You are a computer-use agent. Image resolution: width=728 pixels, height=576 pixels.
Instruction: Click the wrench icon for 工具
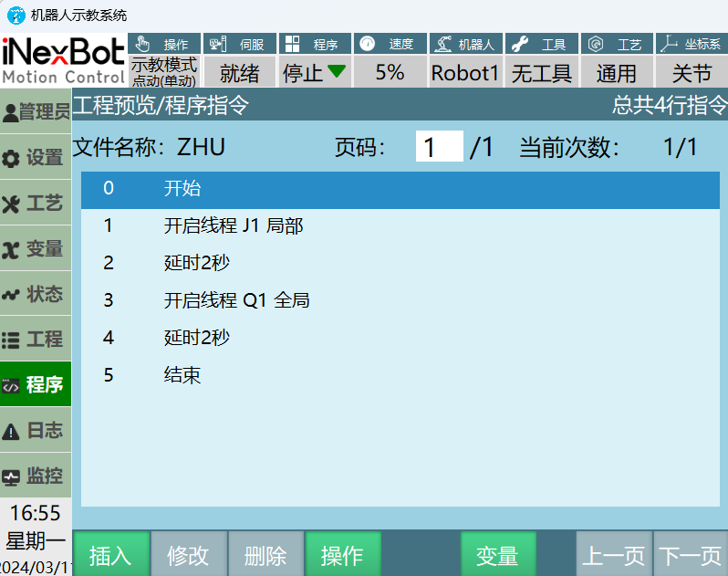(x=519, y=44)
